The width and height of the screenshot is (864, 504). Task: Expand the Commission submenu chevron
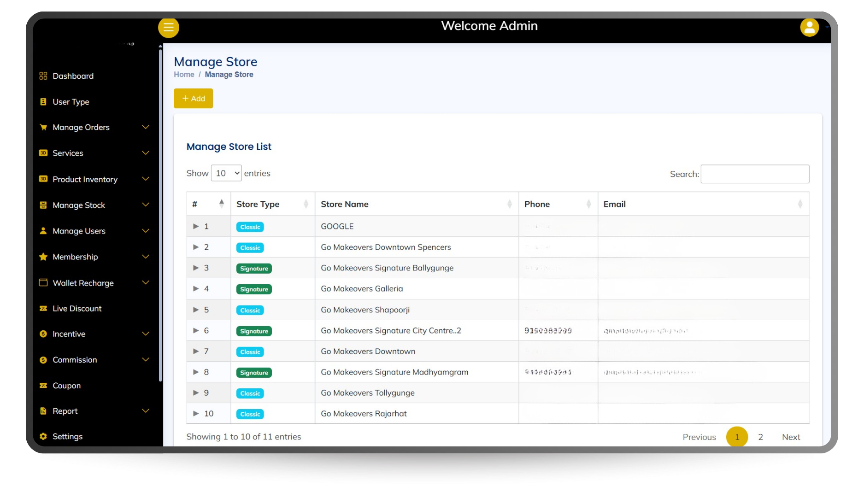(x=146, y=359)
